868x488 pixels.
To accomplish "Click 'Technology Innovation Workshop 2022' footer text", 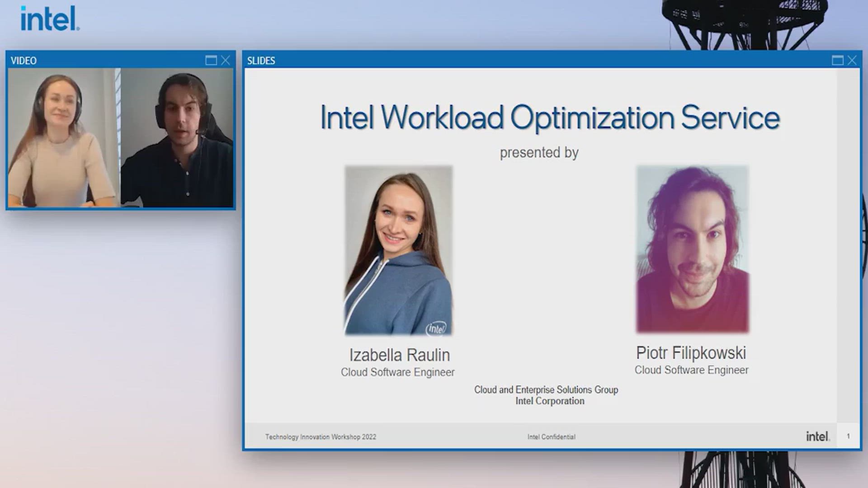I will (321, 437).
